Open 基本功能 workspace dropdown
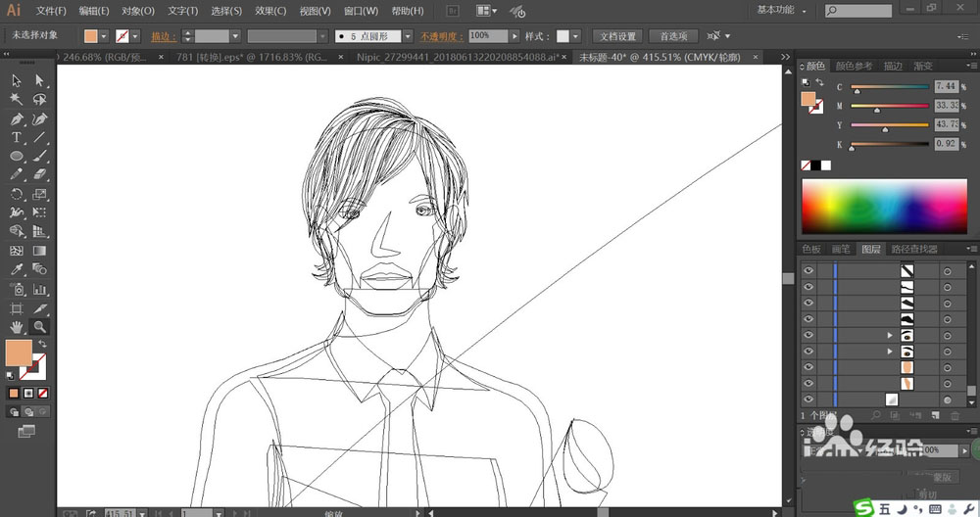This screenshot has width=980, height=517. tap(781, 10)
